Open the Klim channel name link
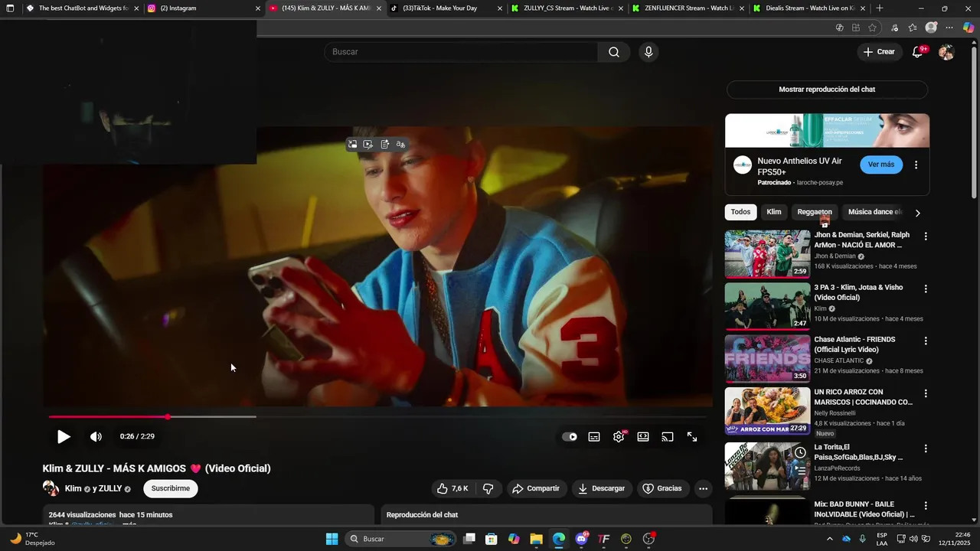Image resolution: width=980 pixels, height=551 pixels. (x=73, y=488)
